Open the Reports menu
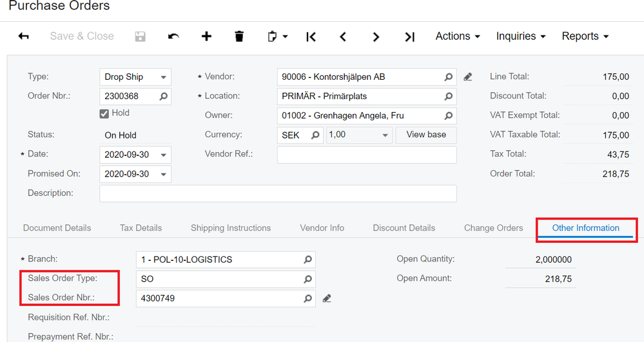This screenshot has width=644, height=342. click(585, 37)
